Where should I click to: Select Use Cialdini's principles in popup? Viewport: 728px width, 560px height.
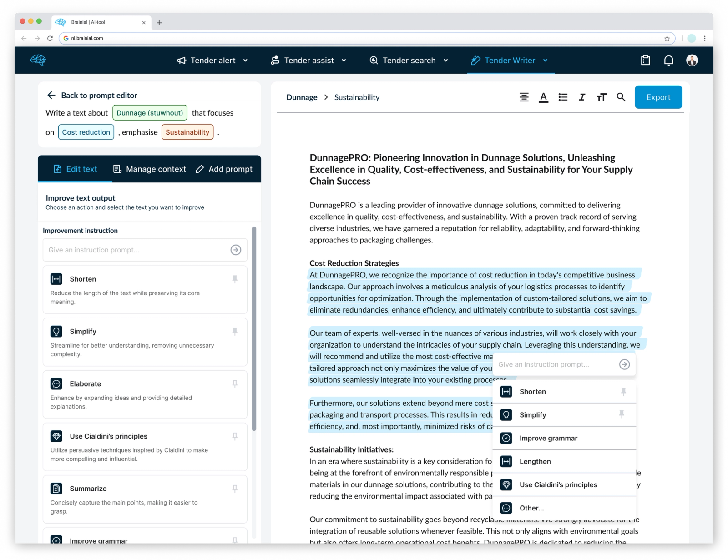564,484
